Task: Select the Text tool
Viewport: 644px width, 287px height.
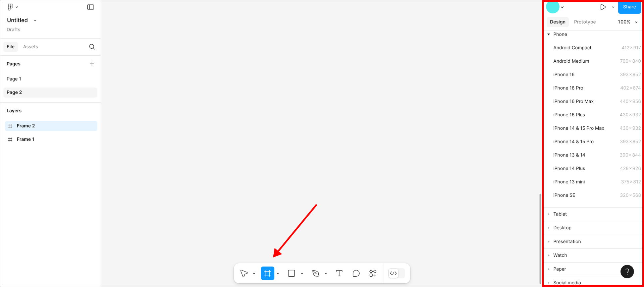Action: (339, 274)
